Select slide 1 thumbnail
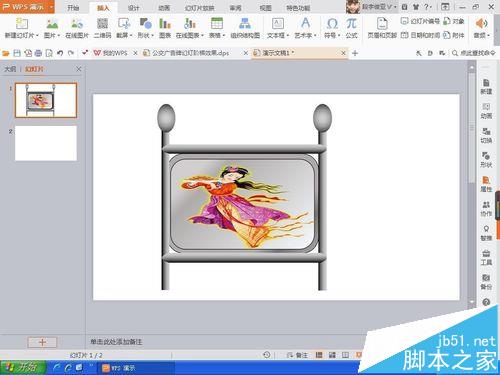The height and width of the screenshot is (375, 500). click(46, 100)
